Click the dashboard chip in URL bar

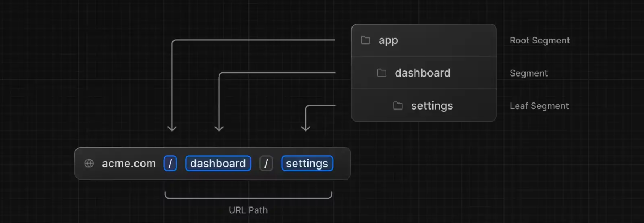coord(218,164)
